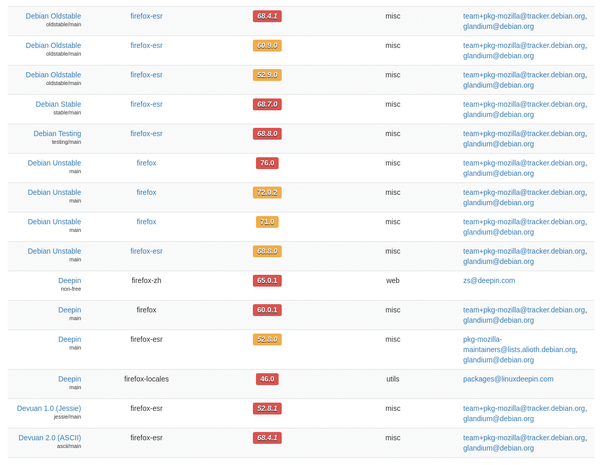Open glandium@debian.org link in Deepin 52.8.0 row
The width and height of the screenshot is (600, 465).
[x=499, y=360]
